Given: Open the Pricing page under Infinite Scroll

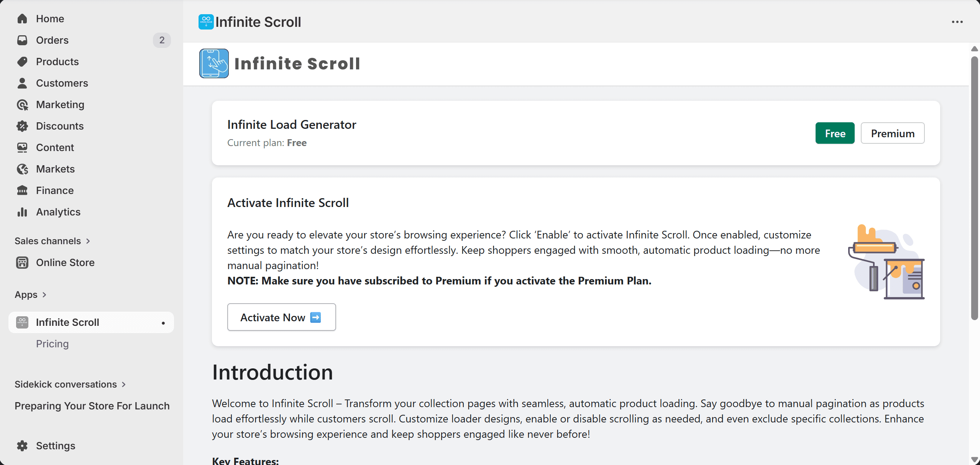Looking at the screenshot, I should (52, 343).
